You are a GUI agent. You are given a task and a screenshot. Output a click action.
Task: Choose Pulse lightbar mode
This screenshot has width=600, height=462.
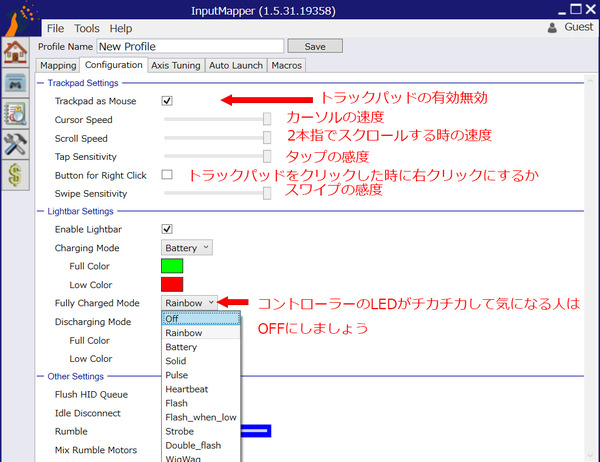[x=201, y=375]
